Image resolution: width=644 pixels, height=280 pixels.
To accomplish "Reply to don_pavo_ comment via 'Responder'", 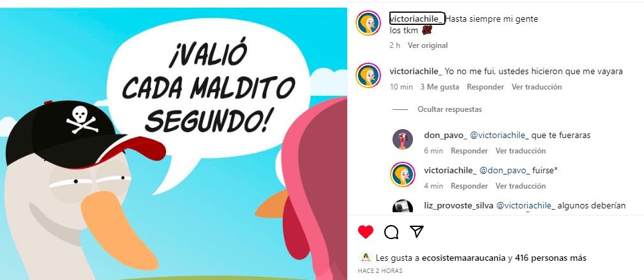I will coord(469,151).
